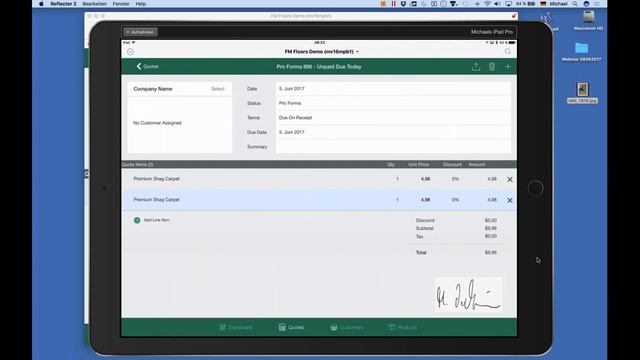Go back to Quotes list
Viewport: 640px width, 360px height.
147,67
